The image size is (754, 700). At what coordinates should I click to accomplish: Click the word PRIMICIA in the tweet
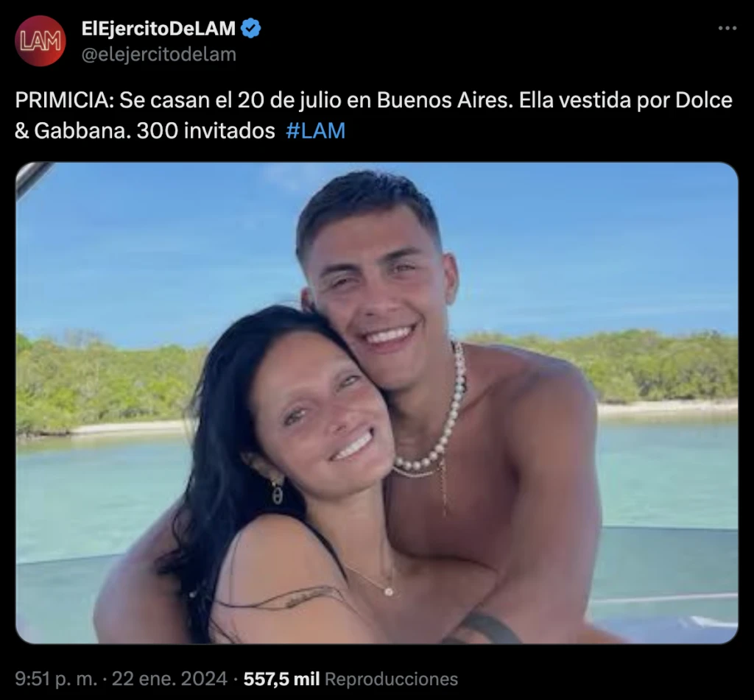[x=65, y=100]
